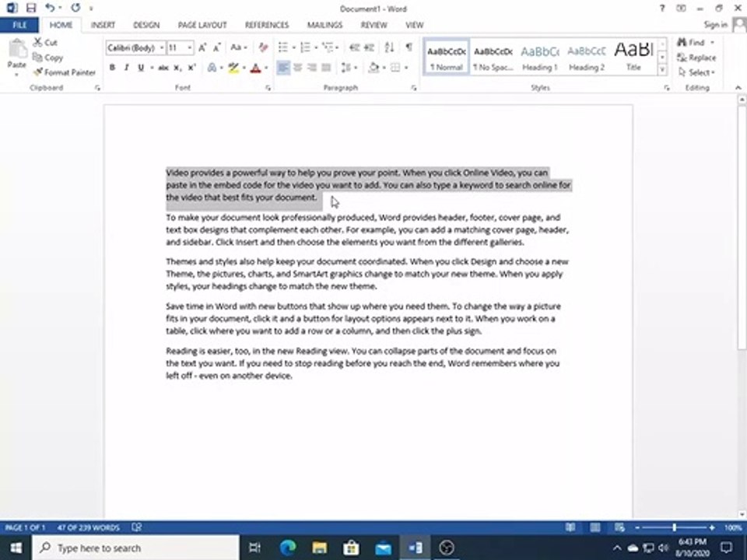Image resolution: width=747 pixels, height=560 pixels.
Task: Undo the last action
Action: pos(50,8)
